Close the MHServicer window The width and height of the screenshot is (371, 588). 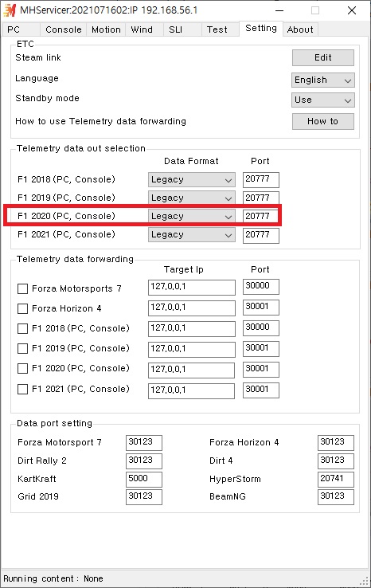click(x=352, y=10)
